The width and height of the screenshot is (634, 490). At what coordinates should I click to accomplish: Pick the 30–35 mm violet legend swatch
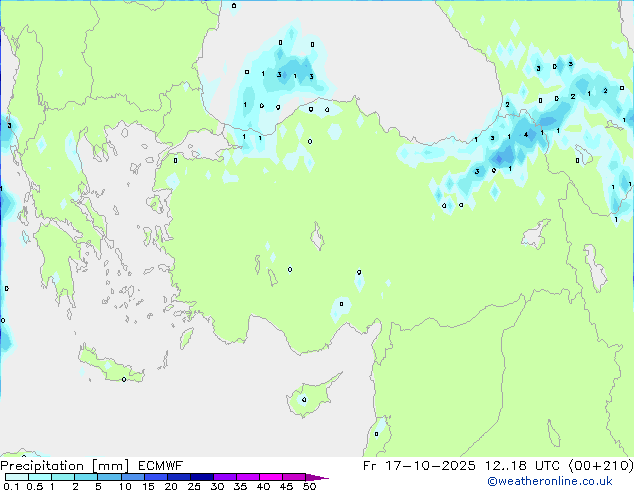click(x=225, y=477)
